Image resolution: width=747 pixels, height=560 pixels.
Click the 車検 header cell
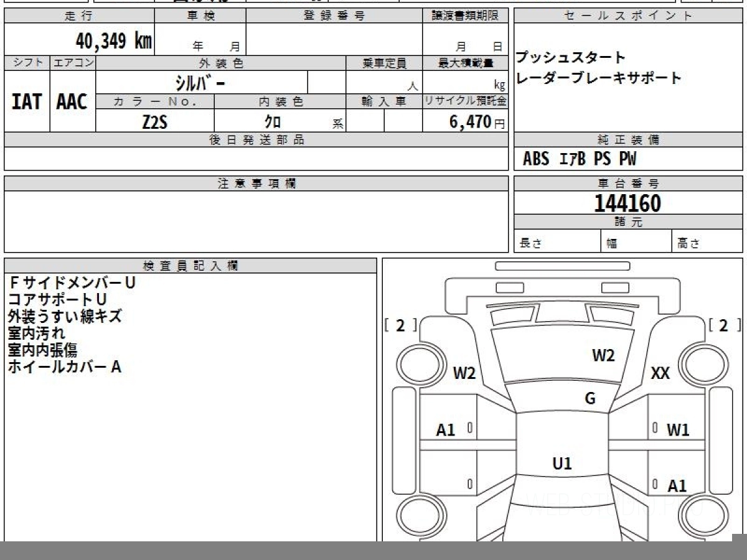[200, 16]
